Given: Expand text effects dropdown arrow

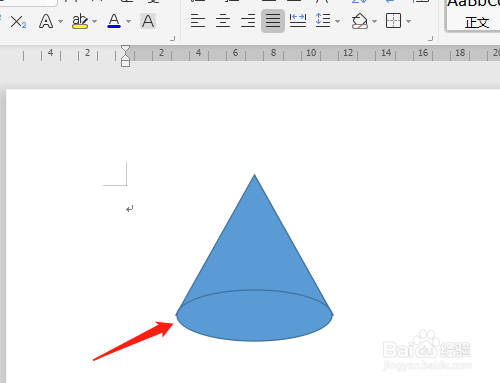Looking at the screenshot, I should point(60,22).
